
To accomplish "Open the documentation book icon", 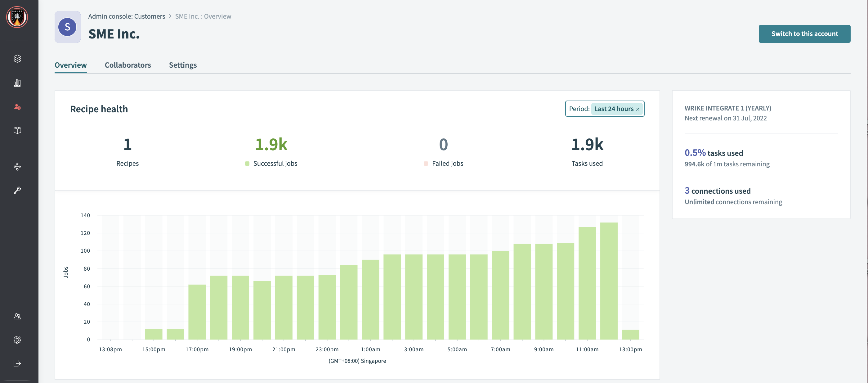I will [17, 130].
